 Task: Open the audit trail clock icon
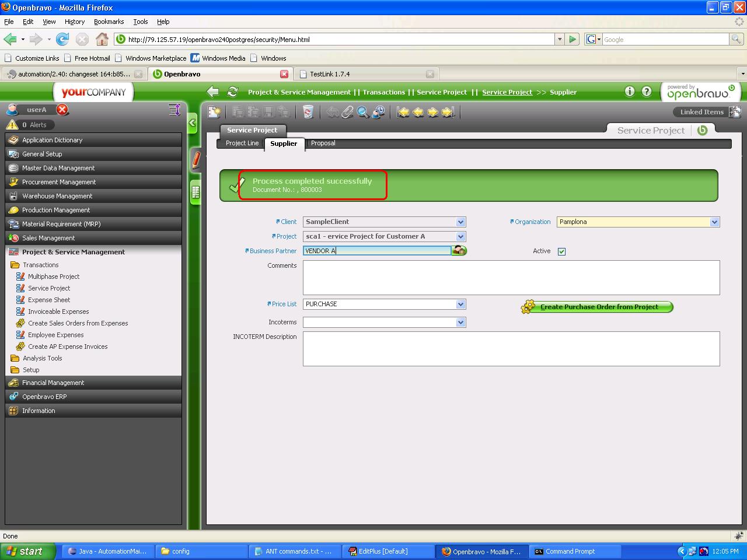pyautogui.click(x=378, y=112)
